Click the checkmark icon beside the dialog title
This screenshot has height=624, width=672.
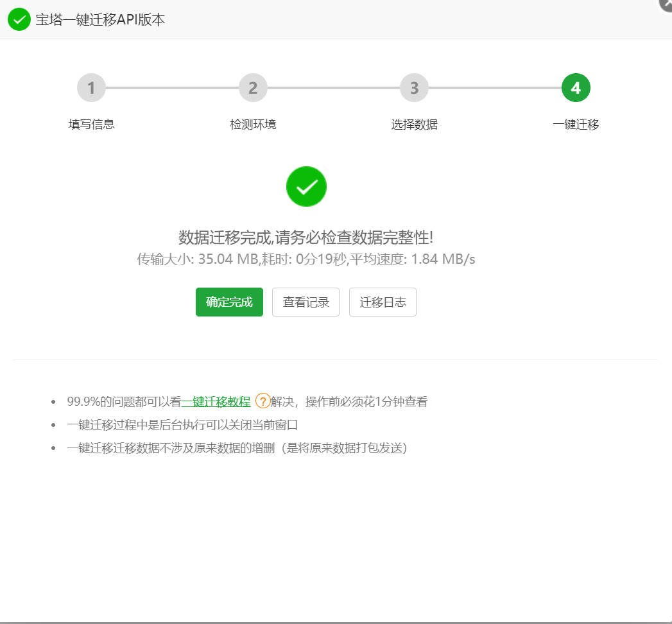(x=19, y=20)
